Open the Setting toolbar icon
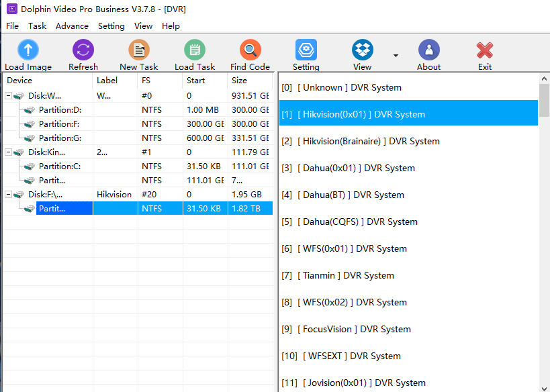This screenshot has height=392, width=550. click(x=306, y=50)
